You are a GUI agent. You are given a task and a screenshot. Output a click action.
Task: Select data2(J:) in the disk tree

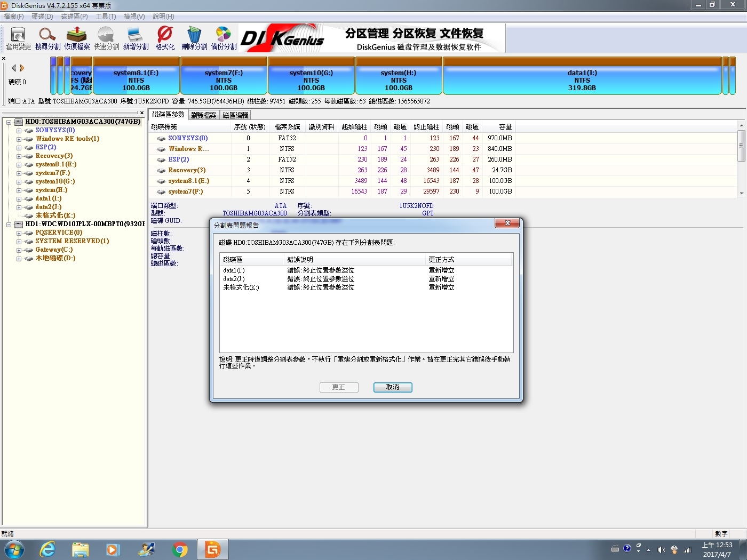48,207
